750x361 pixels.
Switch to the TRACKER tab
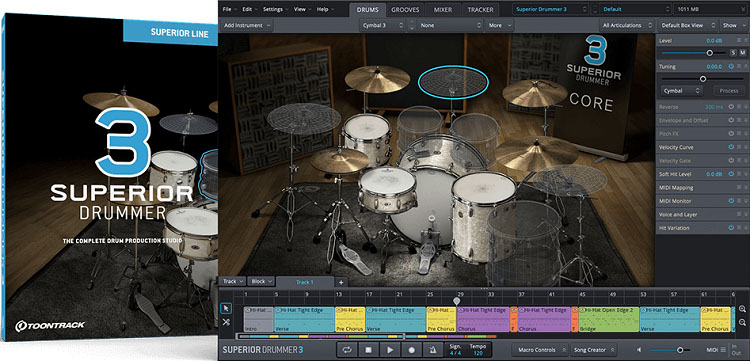(x=480, y=9)
